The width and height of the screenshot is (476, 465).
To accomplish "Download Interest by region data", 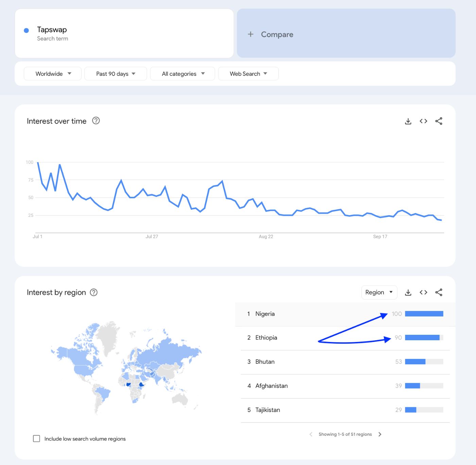I will (x=408, y=293).
